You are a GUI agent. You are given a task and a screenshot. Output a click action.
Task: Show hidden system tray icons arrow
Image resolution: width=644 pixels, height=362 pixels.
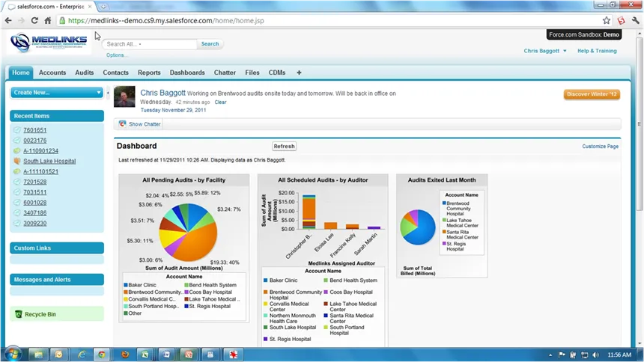550,355
